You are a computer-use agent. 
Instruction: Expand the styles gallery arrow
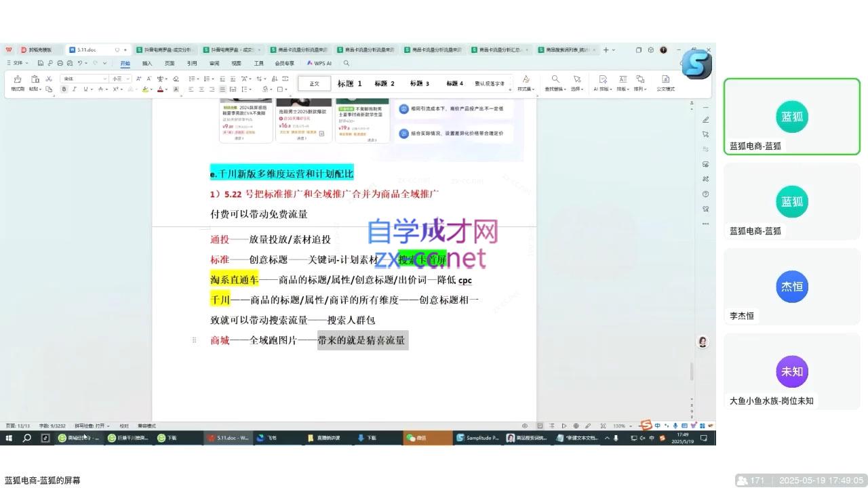click(511, 89)
